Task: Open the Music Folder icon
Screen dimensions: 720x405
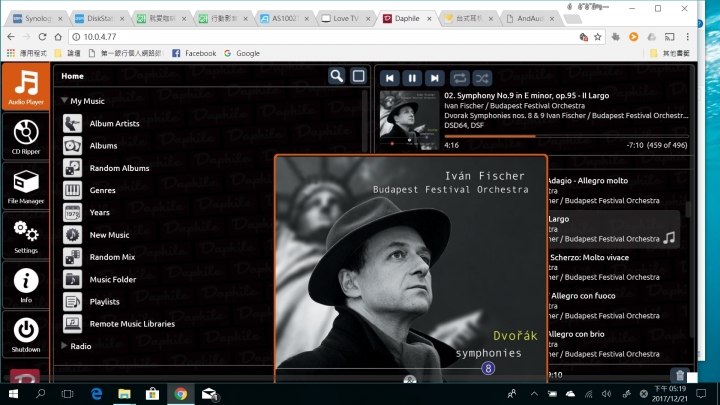Action: [x=73, y=279]
